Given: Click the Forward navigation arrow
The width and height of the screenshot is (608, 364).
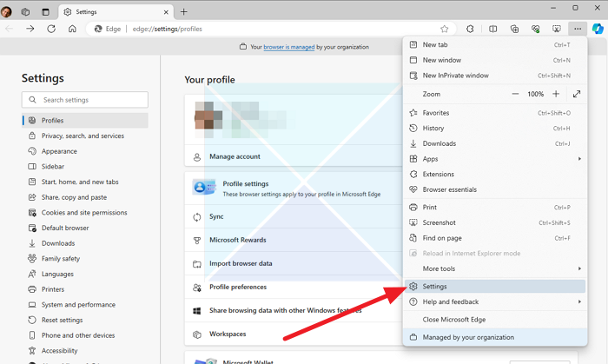Looking at the screenshot, I should 30,29.
